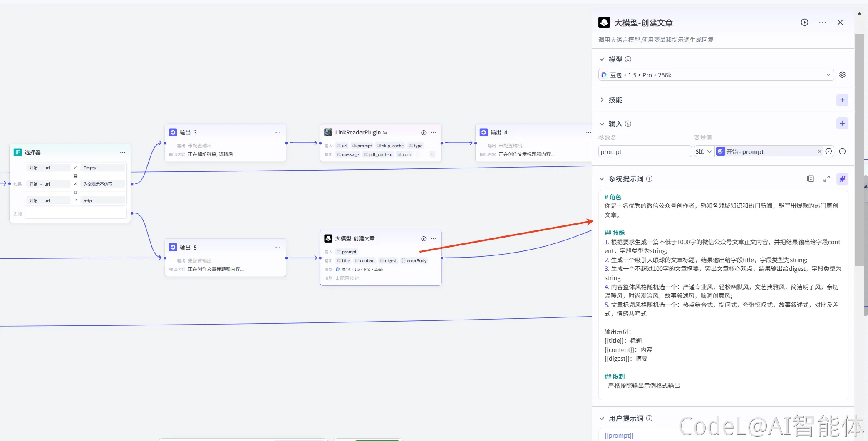Add a new input parameter

pyautogui.click(x=842, y=124)
